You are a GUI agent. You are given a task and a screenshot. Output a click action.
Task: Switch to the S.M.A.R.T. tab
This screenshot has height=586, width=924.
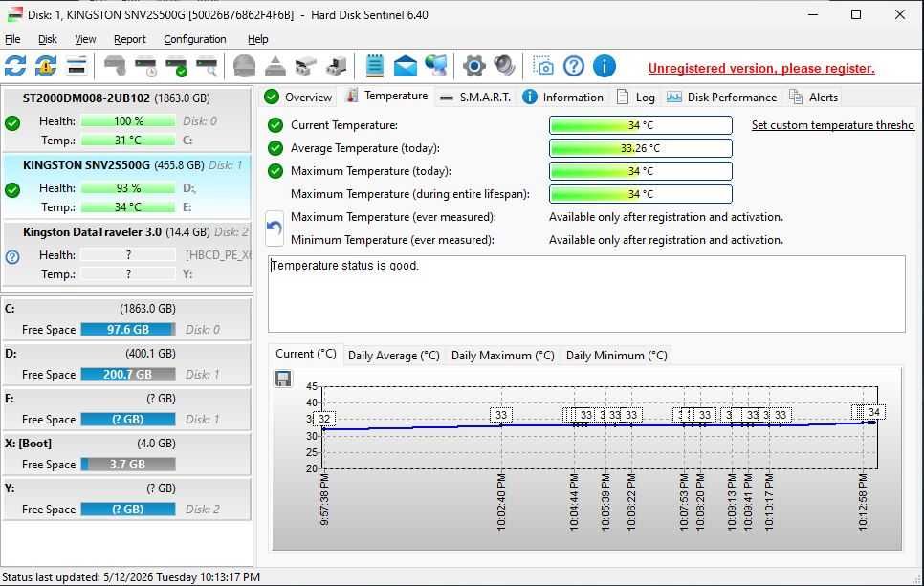(x=476, y=98)
